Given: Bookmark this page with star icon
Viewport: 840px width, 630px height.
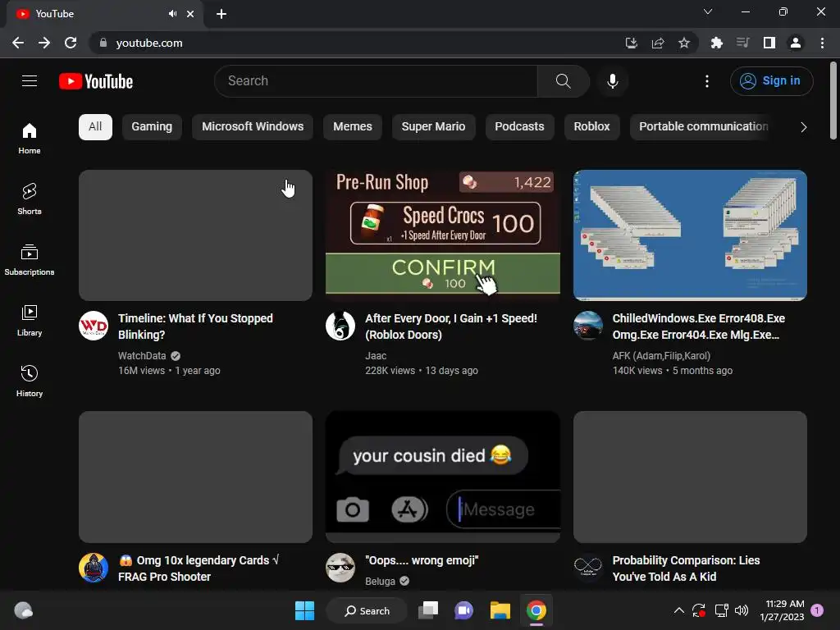Looking at the screenshot, I should coord(683,43).
